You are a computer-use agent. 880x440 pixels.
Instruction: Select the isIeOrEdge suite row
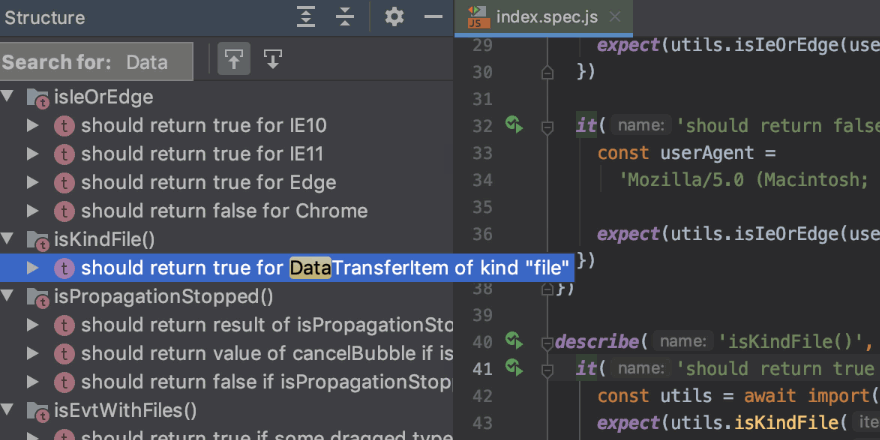[226, 97]
